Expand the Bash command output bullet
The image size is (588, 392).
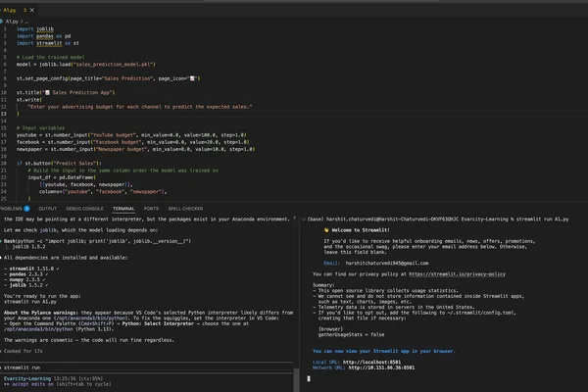click(2, 241)
